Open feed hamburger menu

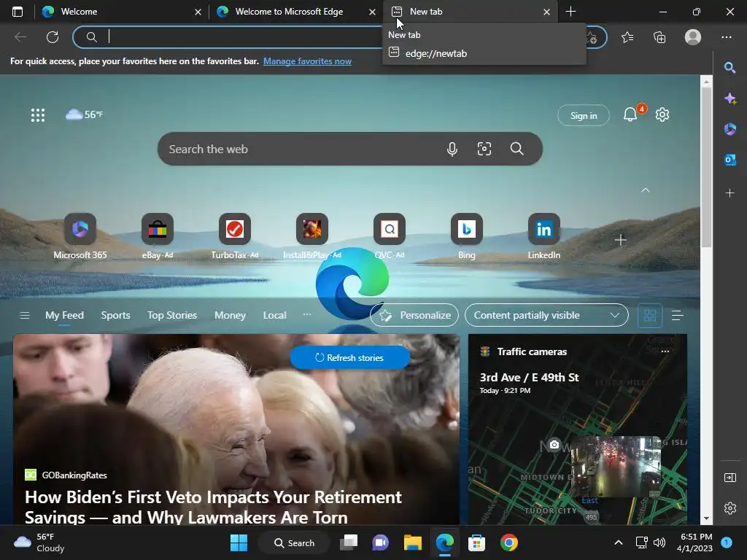pos(25,315)
